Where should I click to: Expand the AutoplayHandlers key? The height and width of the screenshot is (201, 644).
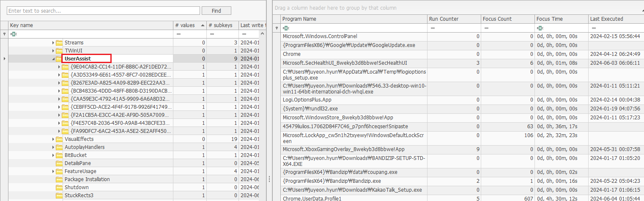[53, 147]
